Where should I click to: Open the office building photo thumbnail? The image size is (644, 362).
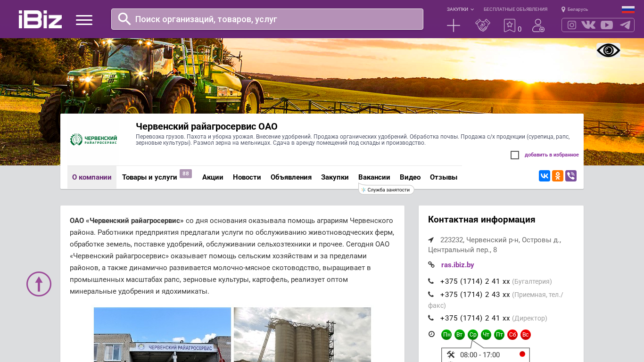[x=162, y=335]
